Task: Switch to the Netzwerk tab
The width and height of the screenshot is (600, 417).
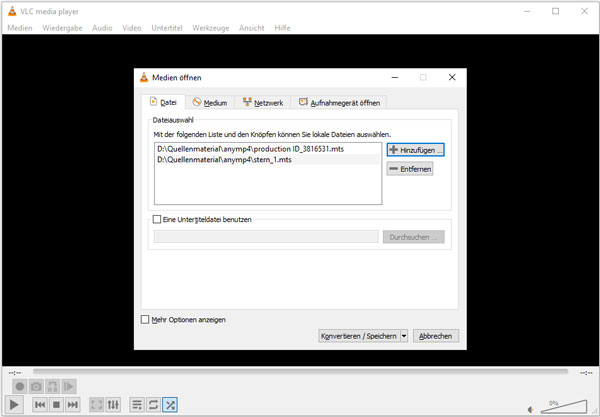Action: coord(263,103)
